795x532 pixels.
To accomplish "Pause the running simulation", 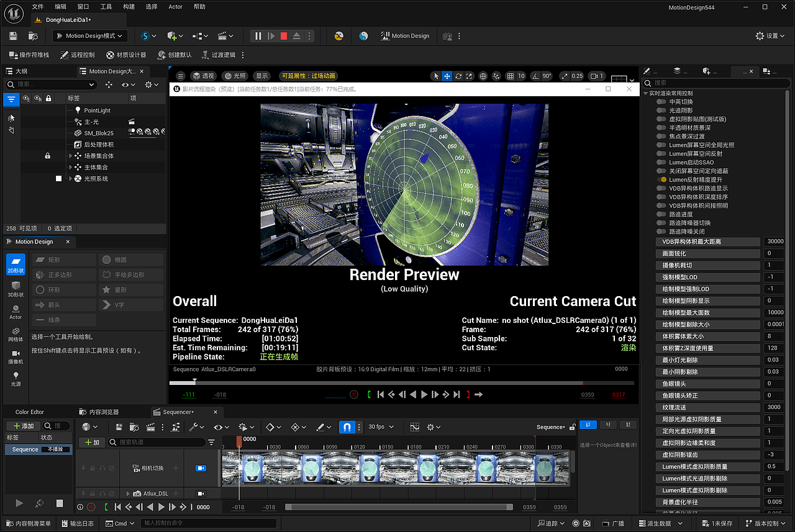I will 258,36.
